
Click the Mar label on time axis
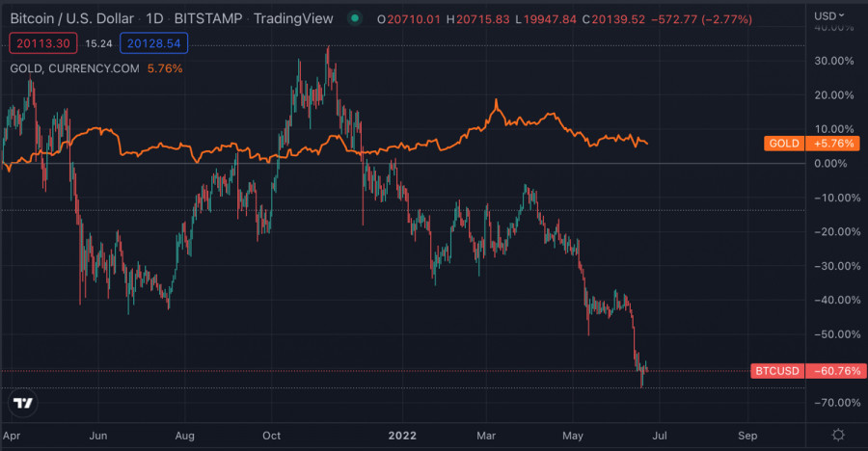[x=486, y=436]
